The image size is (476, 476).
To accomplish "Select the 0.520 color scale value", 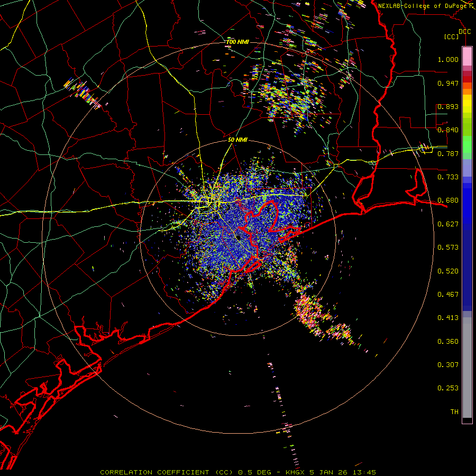I will point(448,271).
